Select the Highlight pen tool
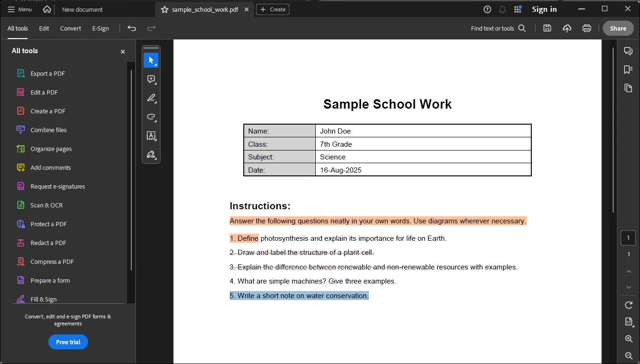 tap(151, 98)
